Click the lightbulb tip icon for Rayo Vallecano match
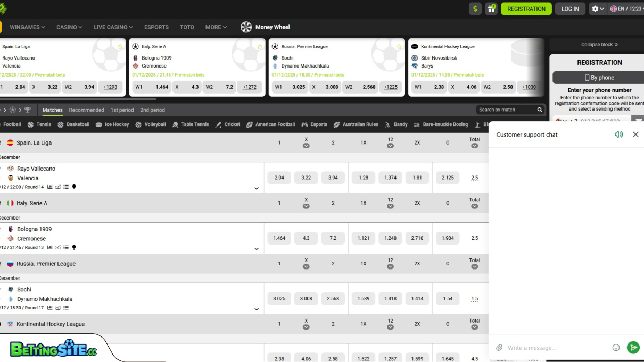Viewport: 644px width, 362px height. pyautogui.click(x=74, y=187)
